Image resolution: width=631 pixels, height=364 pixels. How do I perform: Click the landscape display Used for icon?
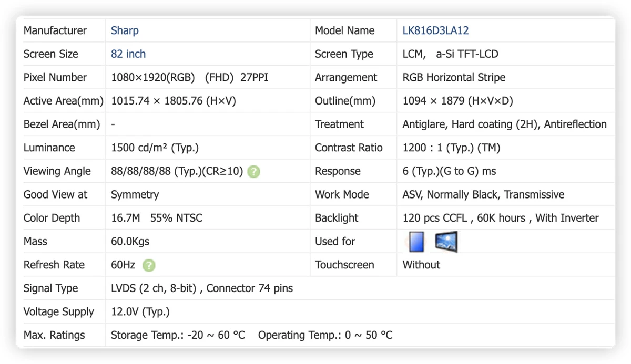(446, 242)
